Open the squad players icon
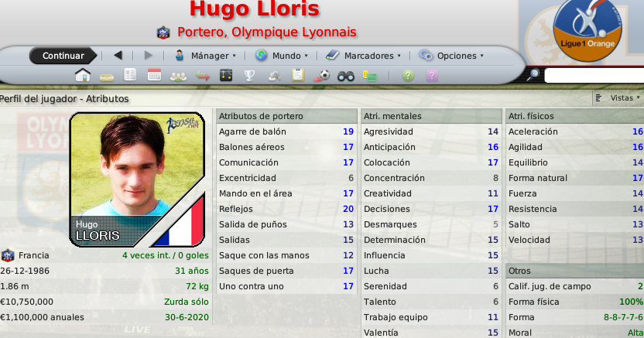Screen dimensions: 644x338 coord(178,77)
